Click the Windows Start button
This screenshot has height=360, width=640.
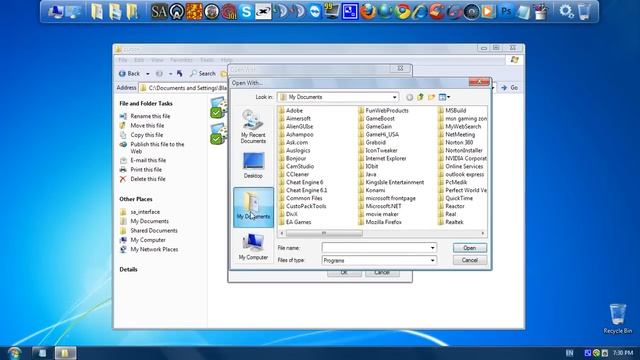click(x=14, y=353)
